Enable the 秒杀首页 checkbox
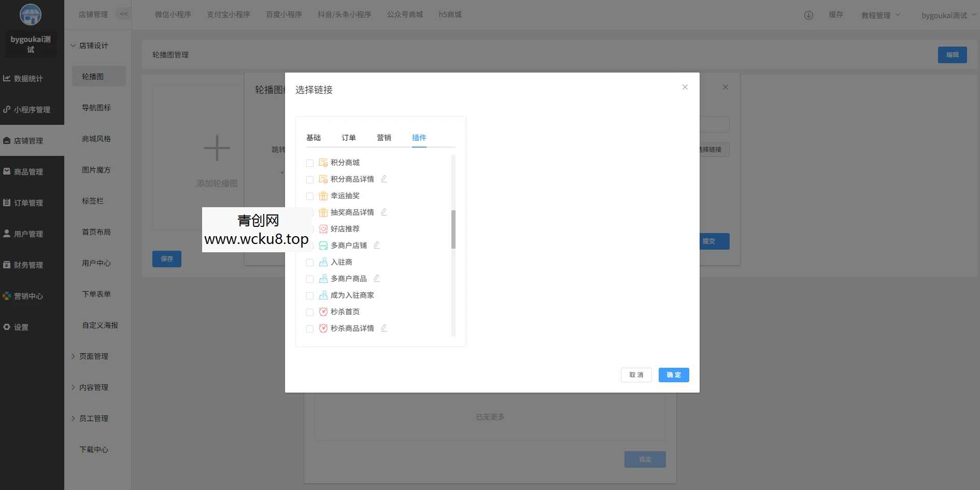The image size is (980, 490). point(310,312)
